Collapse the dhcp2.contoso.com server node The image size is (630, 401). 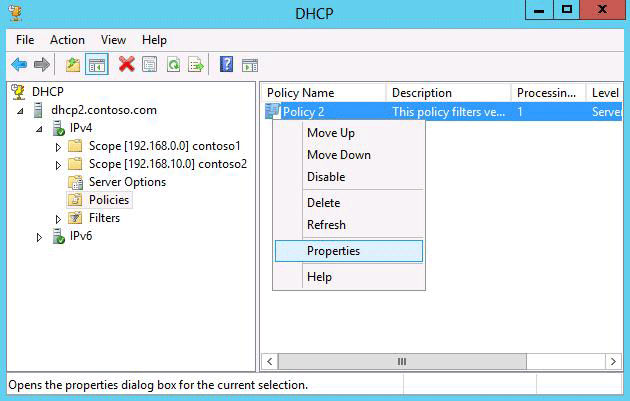coord(22,110)
